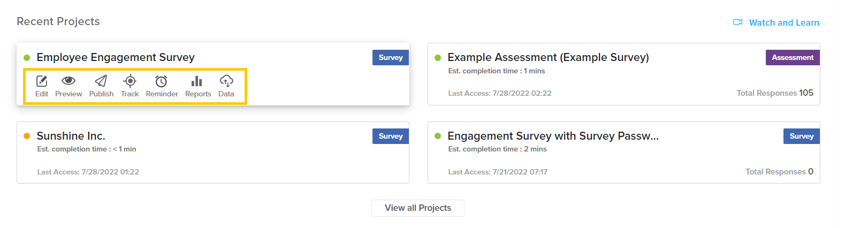Click the video icon beside Watch and Learn
Image resolution: width=868 pixels, height=228 pixels.
click(738, 22)
